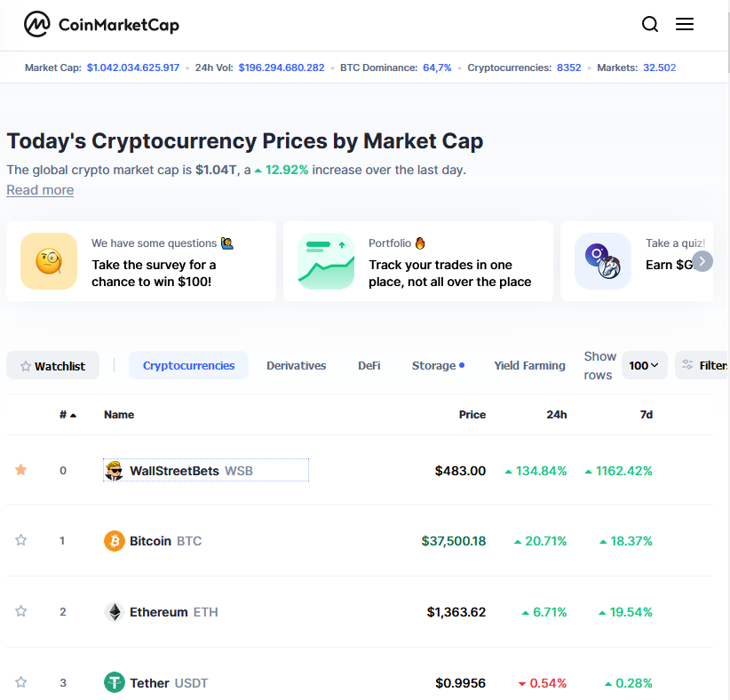730x700 pixels.
Task: Click the Read more link
Action: point(40,190)
